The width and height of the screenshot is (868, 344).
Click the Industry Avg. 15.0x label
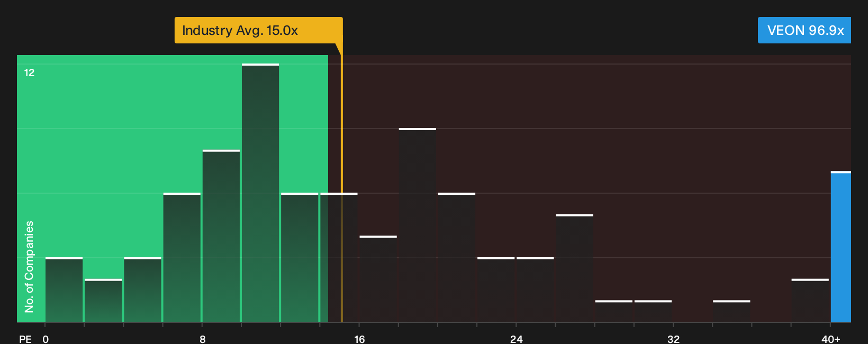258,30
